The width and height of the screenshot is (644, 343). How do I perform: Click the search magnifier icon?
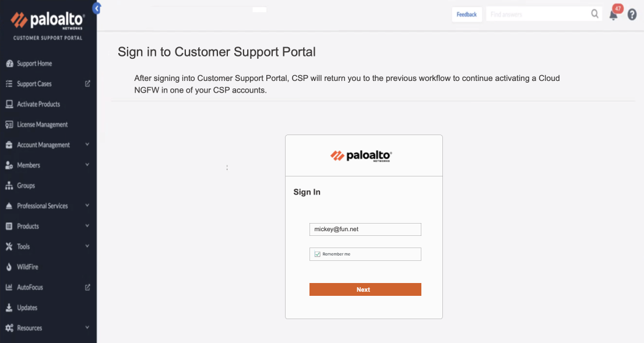point(594,14)
